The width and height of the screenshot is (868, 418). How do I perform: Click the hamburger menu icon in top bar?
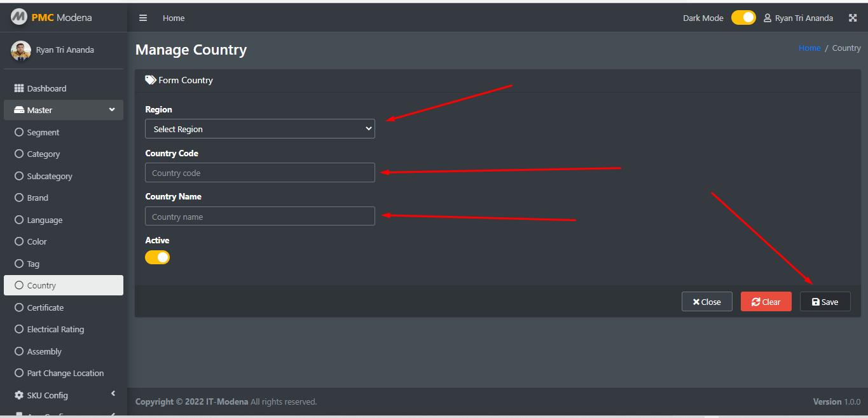pos(143,18)
